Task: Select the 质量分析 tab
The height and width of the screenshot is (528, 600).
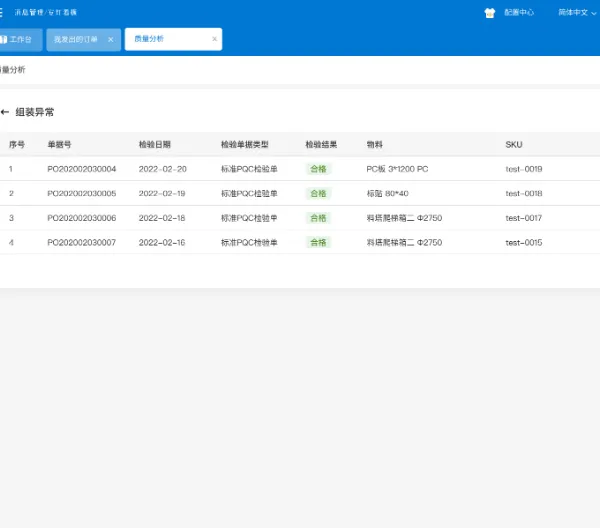Action: click(x=149, y=39)
